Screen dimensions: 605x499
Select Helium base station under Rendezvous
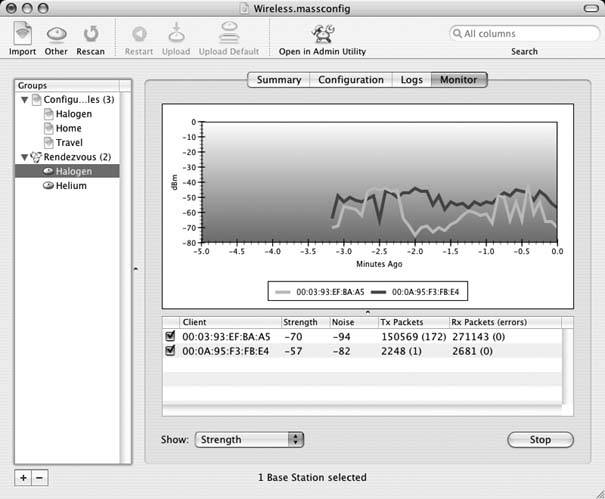click(70, 185)
